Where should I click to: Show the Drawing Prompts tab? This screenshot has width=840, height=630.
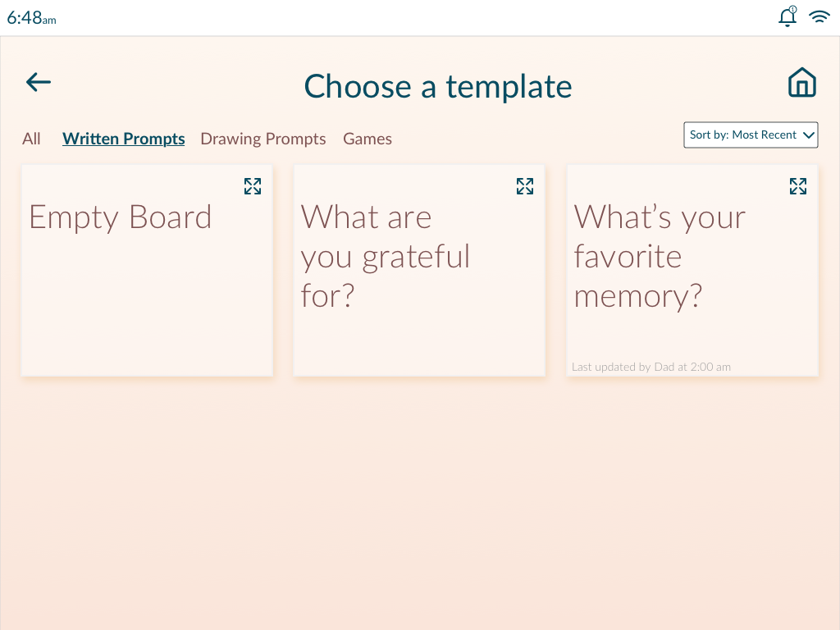click(263, 139)
